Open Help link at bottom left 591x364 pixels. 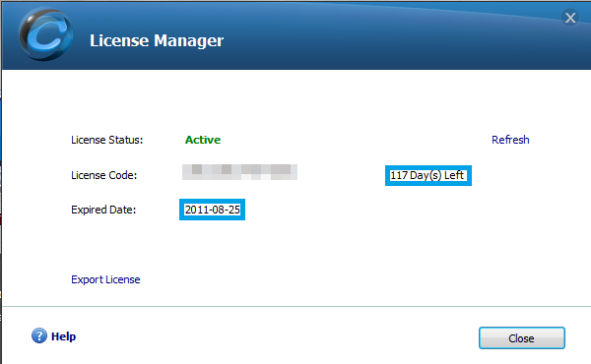point(63,336)
